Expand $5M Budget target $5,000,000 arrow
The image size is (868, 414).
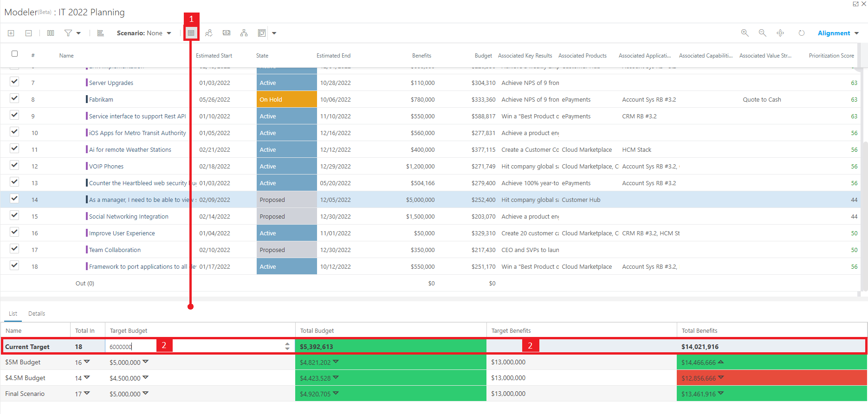(145, 362)
